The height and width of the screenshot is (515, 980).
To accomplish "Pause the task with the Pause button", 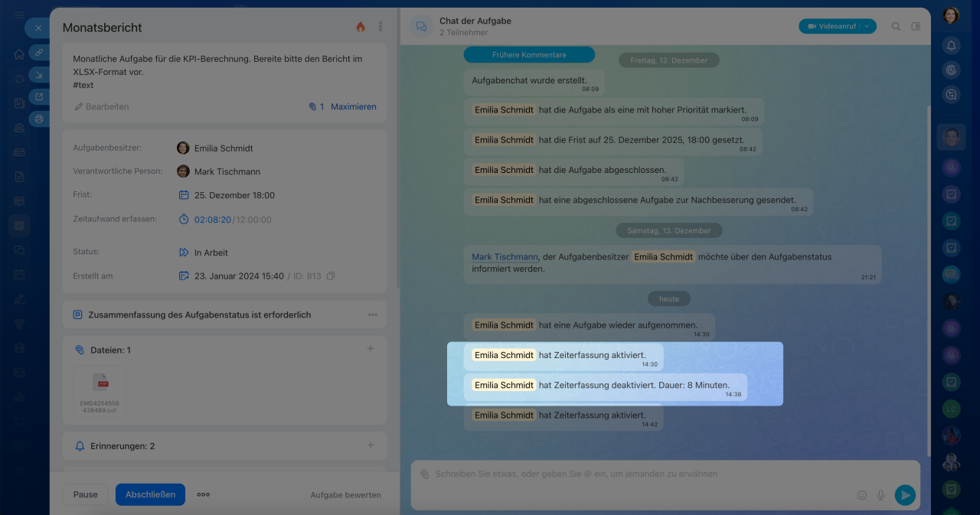I will (86, 494).
